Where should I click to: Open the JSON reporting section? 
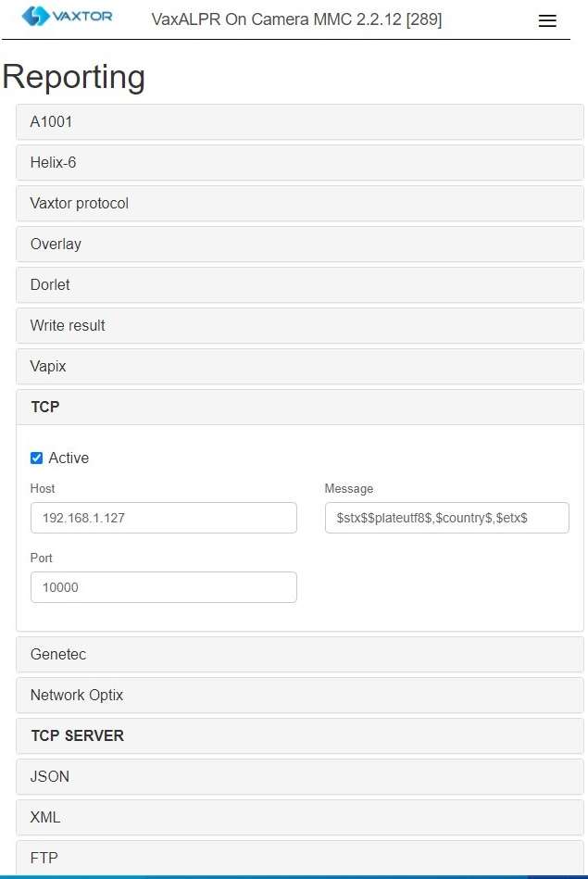coord(294,776)
